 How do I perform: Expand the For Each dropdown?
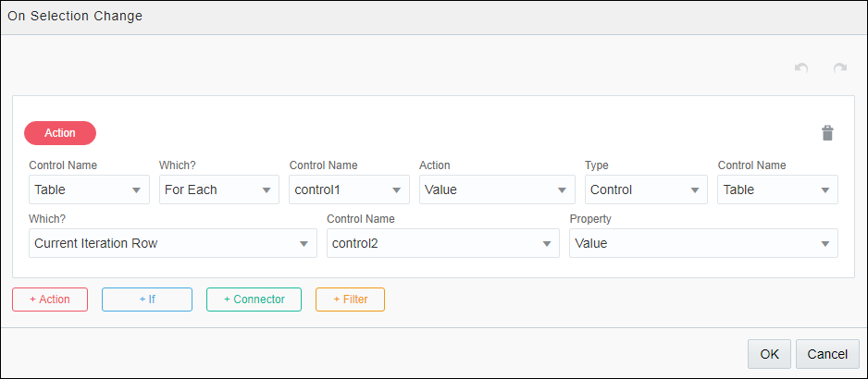(x=218, y=189)
